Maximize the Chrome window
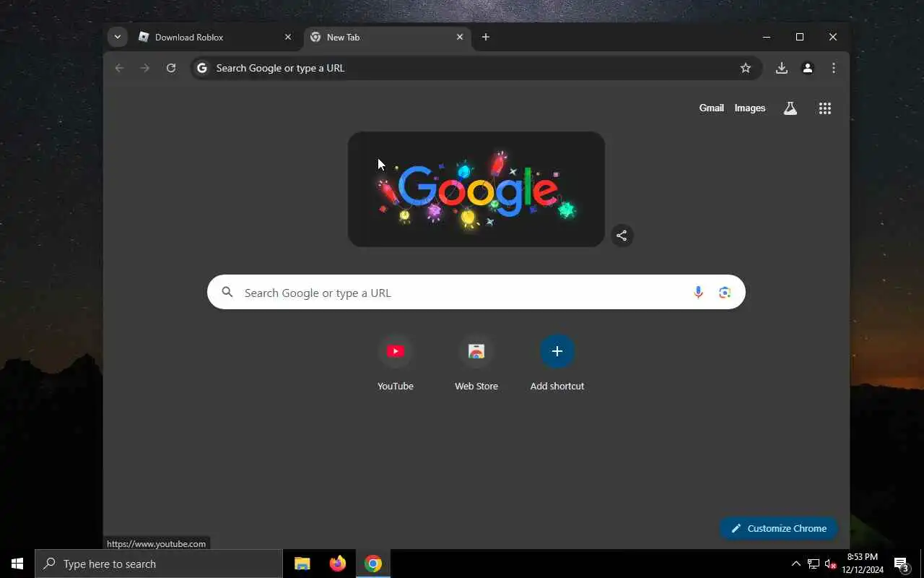Image resolution: width=924 pixels, height=578 pixels. tap(800, 37)
